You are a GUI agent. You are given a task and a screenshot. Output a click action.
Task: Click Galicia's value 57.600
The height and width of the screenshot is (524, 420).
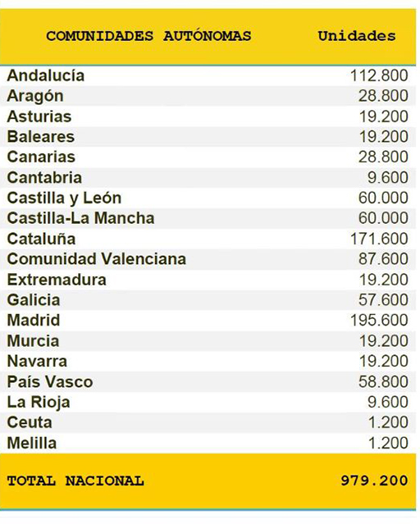[x=384, y=300]
